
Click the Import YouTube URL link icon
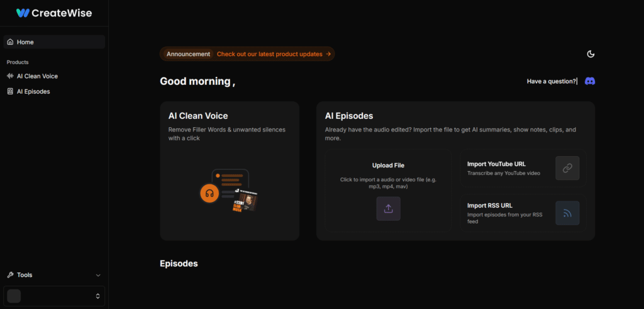tap(567, 168)
